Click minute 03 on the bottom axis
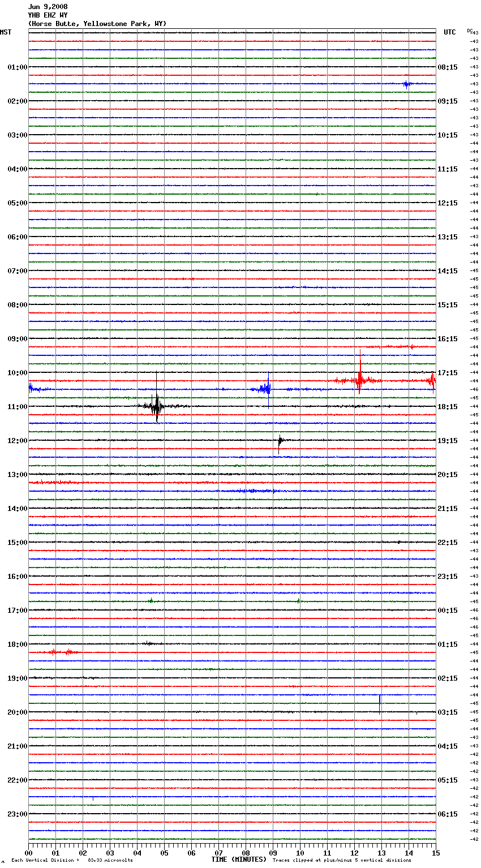Image resolution: width=481 pixels, height=868 pixels. pos(110,853)
